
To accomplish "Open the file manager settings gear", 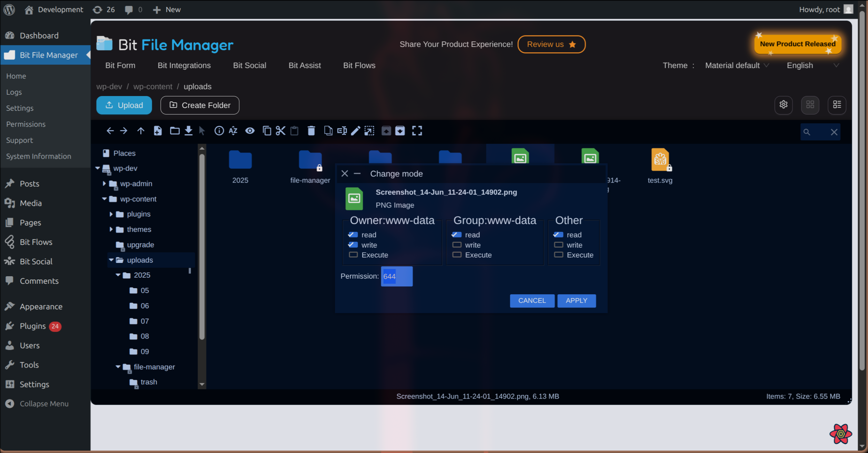I will [x=784, y=105].
